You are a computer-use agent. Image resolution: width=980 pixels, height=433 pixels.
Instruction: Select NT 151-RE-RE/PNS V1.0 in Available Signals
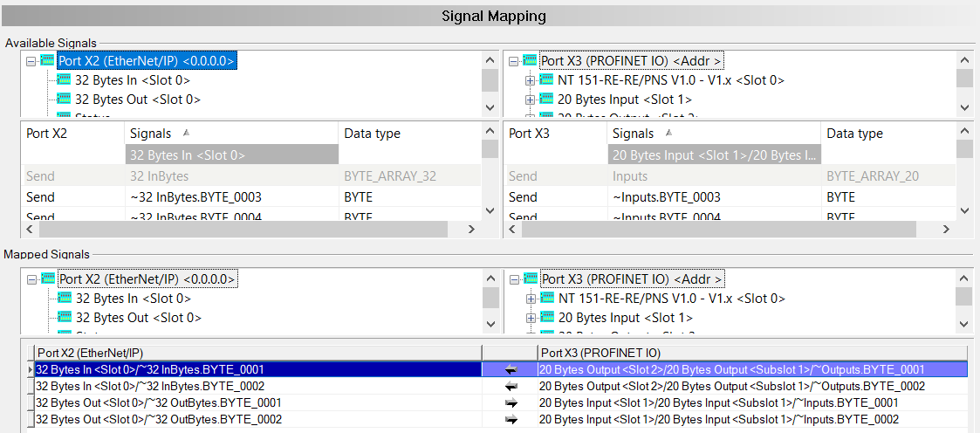click(x=670, y=80)
